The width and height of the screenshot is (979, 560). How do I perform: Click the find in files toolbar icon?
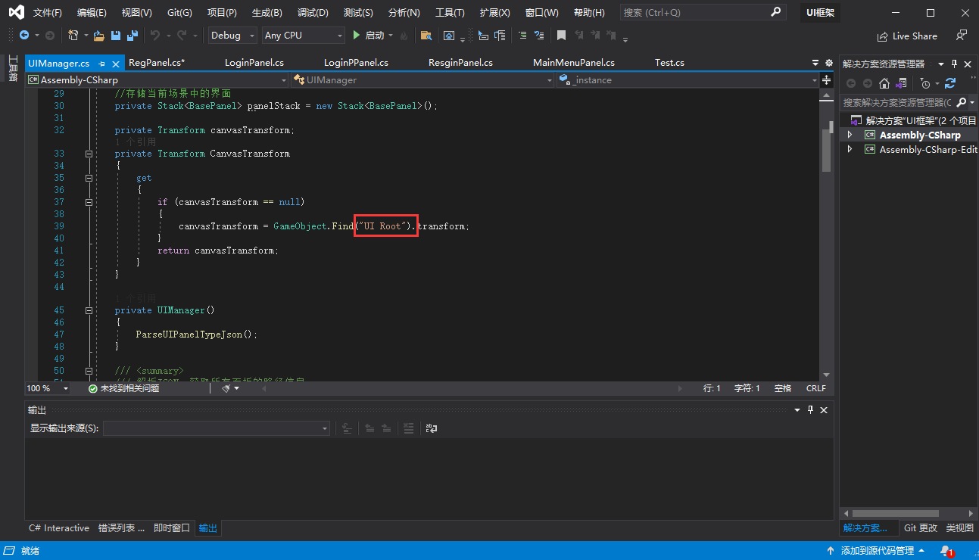tap(426, 36)
